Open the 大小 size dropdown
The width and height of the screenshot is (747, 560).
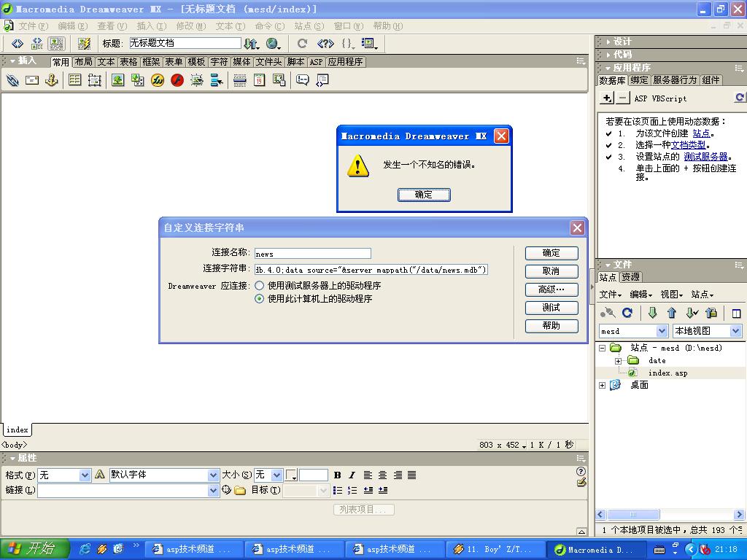coord(276,475)
